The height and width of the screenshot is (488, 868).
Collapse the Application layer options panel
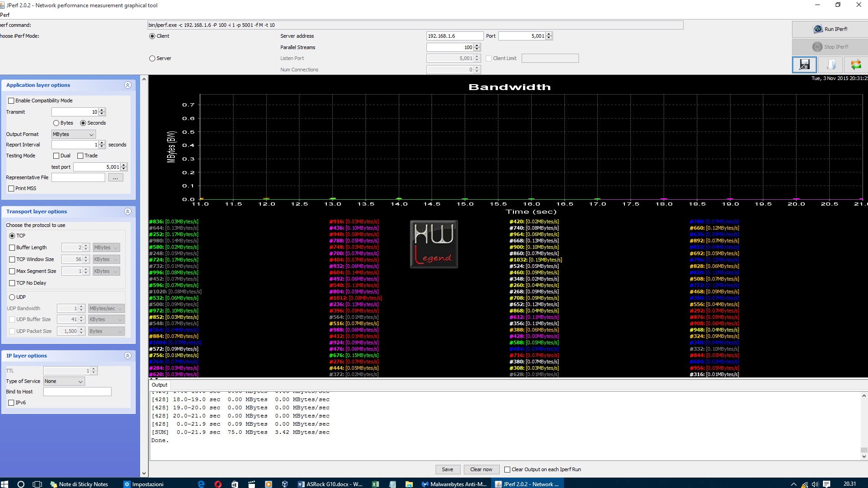pos(128,85)
